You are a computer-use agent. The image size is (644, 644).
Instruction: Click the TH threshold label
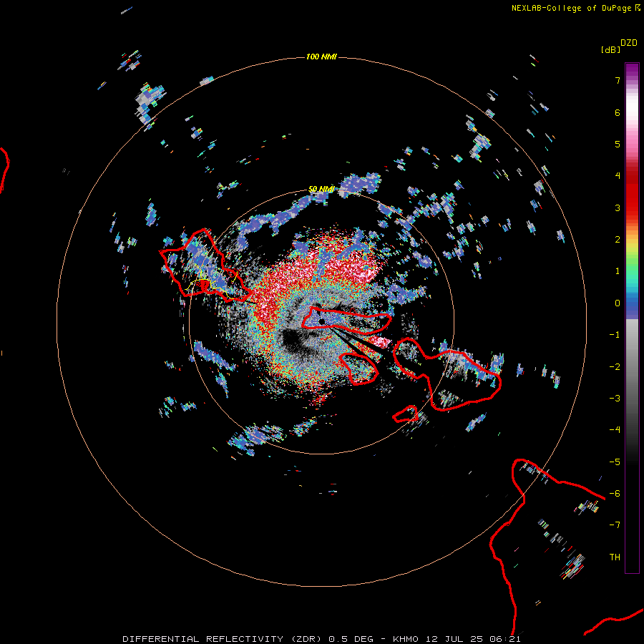pos(615,557)
